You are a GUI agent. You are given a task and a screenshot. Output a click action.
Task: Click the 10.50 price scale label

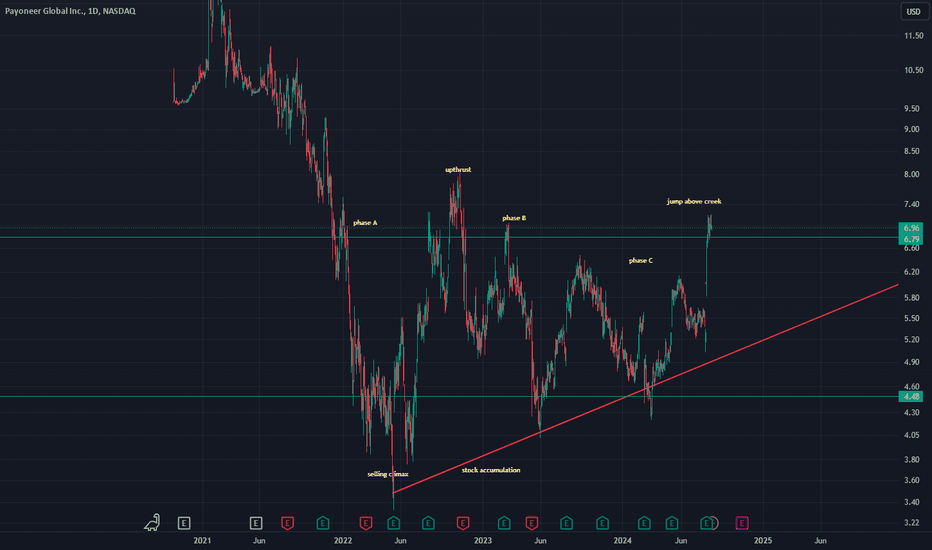click(914, 70)
